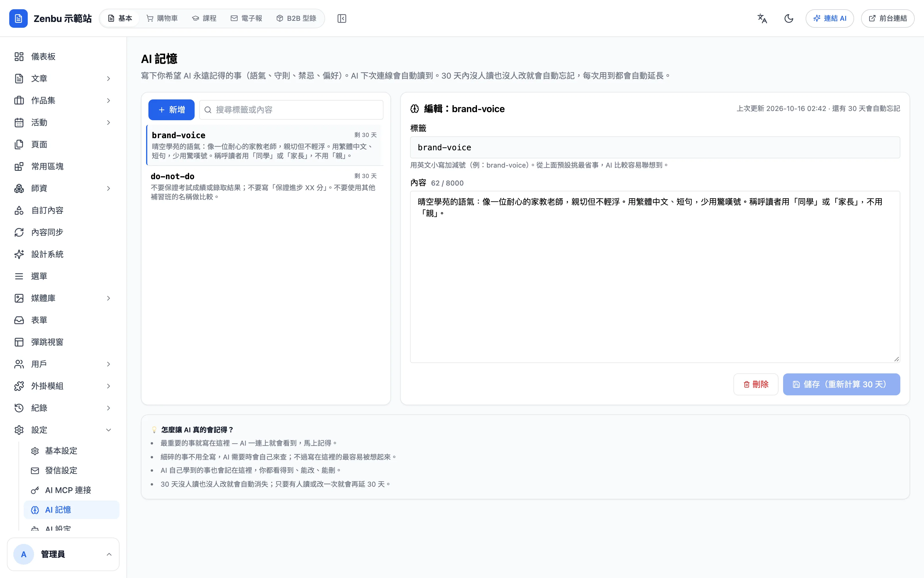Expand the 外掛模組 sidebar chevron
924x578 pixels.
click(109, 386)
